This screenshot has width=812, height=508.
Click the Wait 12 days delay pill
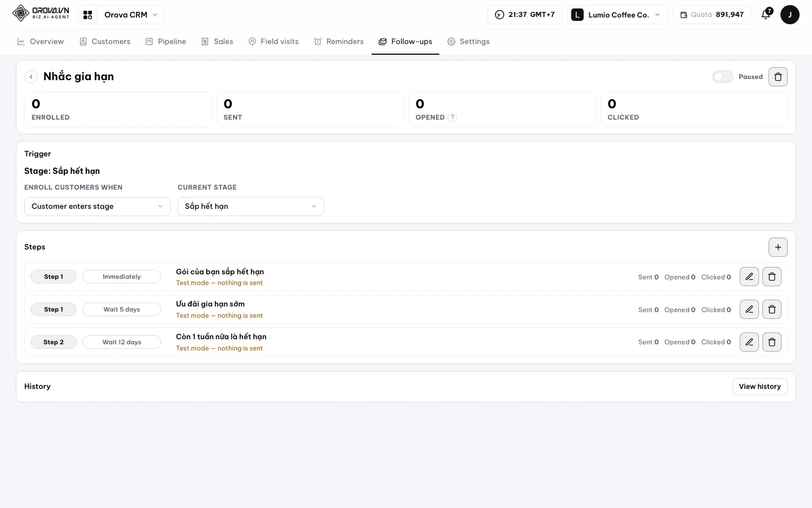[x=122, y=342]
